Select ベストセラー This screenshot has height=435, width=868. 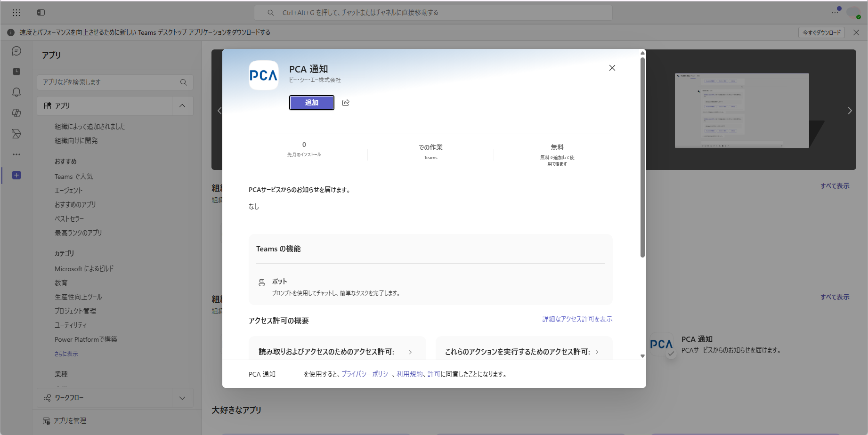69,219
